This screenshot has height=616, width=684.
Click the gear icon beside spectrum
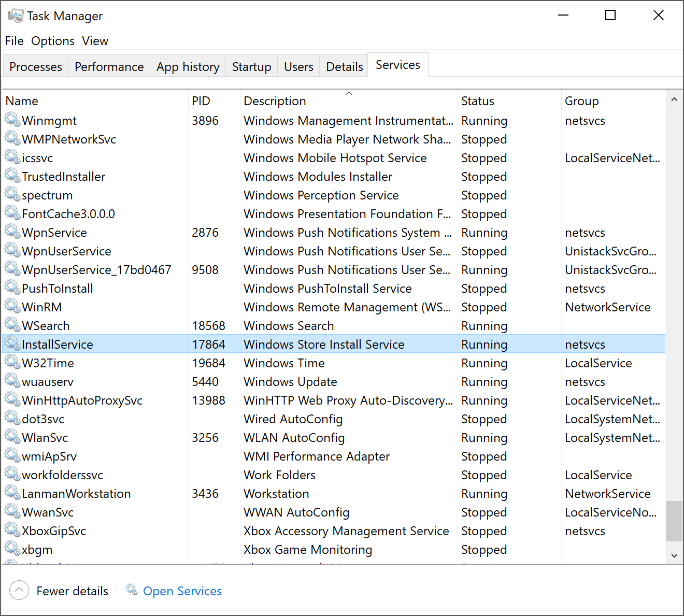point(12,194)
